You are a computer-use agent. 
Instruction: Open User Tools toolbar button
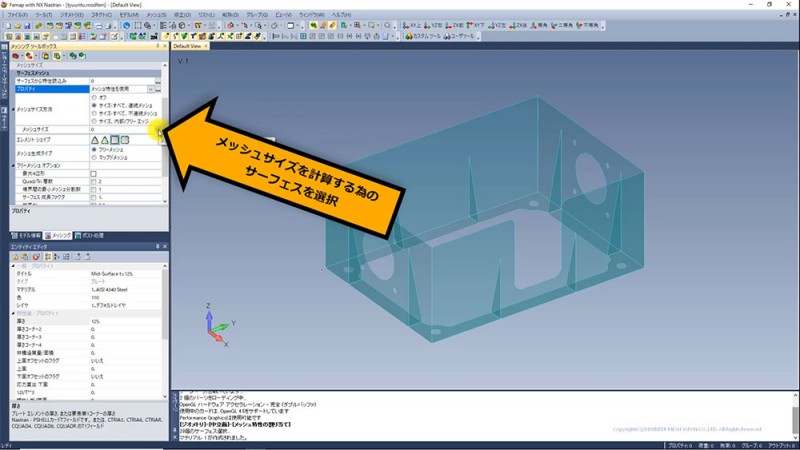459,36
